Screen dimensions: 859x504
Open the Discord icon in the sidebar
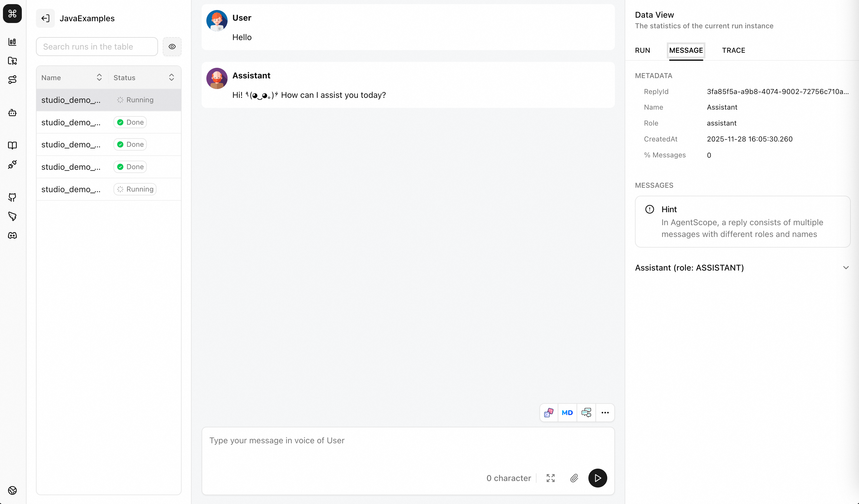pos(12,235)
